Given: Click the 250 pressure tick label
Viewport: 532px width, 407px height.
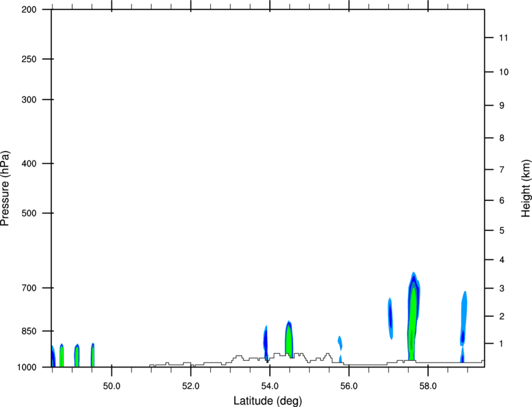Looking at the screenshot, I should click(x=29, y=59).
